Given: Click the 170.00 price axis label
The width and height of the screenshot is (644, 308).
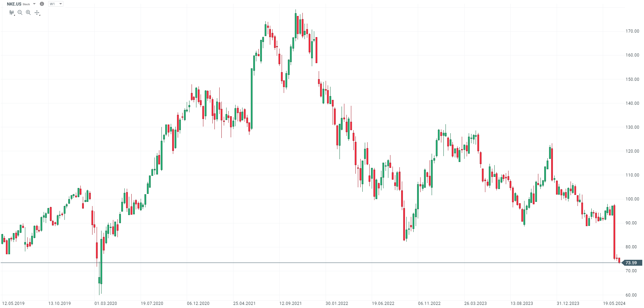Looking at the screenshot, I should 632,31.
